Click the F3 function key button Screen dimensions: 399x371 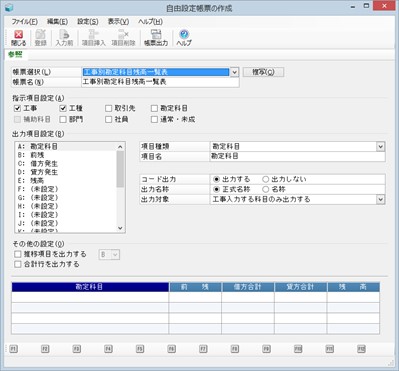(77, 349)
